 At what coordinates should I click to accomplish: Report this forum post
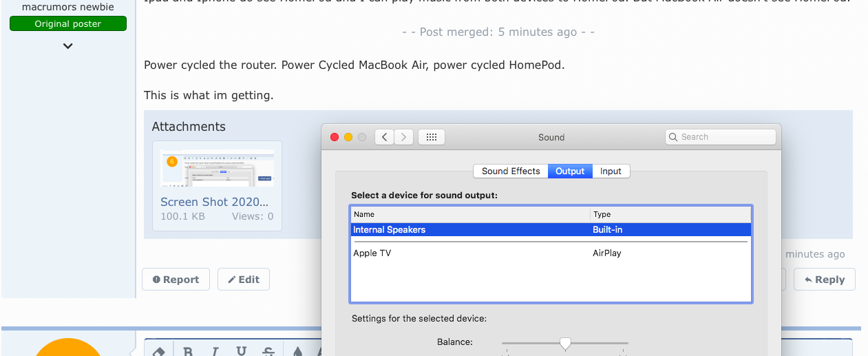pos(176,280)
